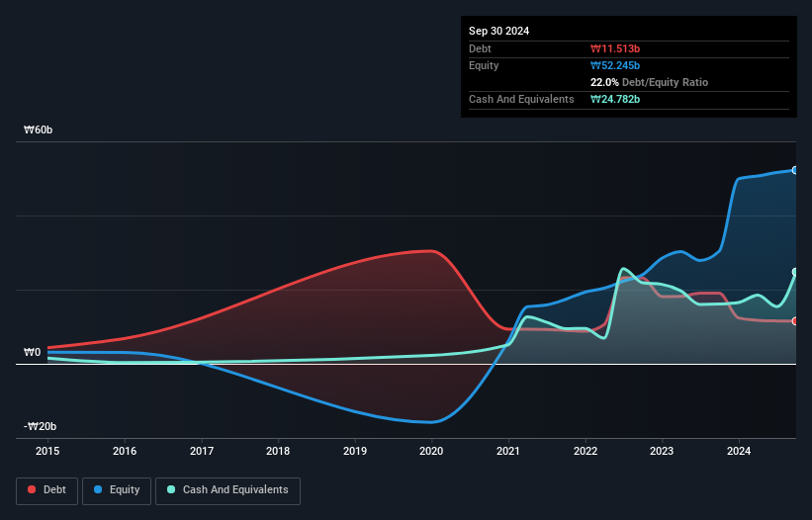Select the 2016 x-axis label

[x=125, y=451]
